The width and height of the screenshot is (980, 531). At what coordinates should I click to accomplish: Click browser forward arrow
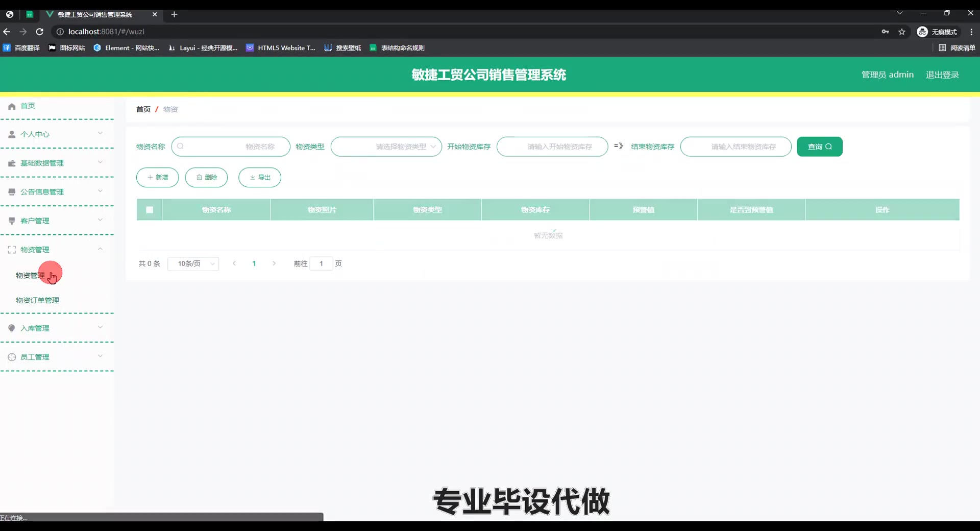23,32
